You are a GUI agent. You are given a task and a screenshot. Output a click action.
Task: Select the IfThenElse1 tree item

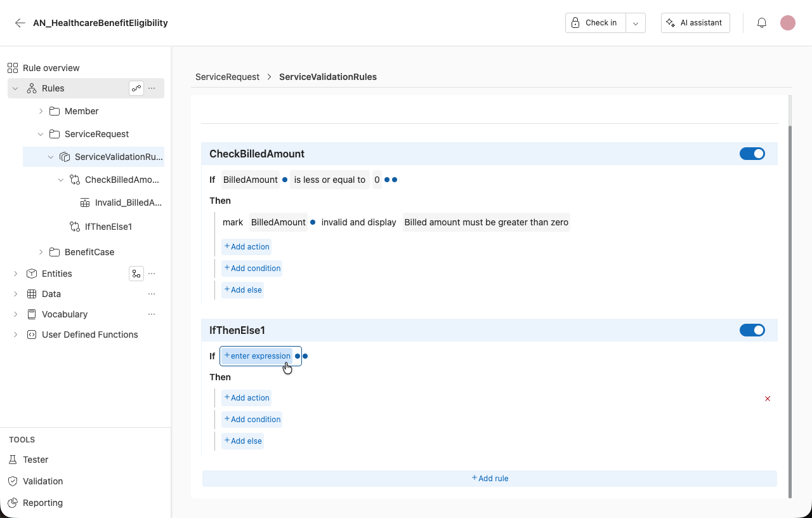tap(108, 227)
